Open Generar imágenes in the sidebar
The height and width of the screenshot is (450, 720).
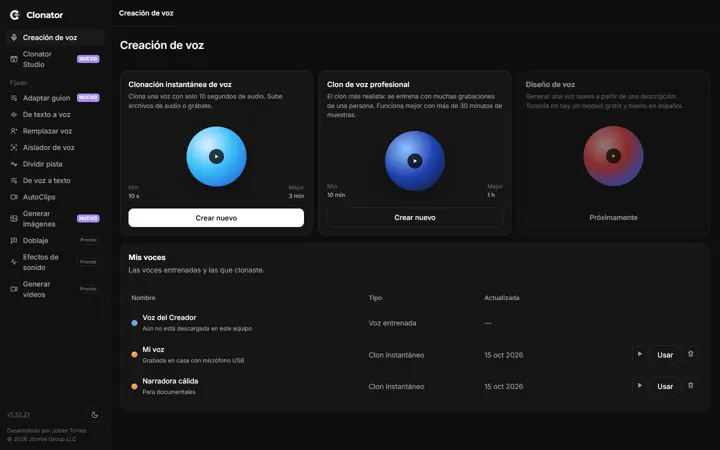[x=55, y=219]
